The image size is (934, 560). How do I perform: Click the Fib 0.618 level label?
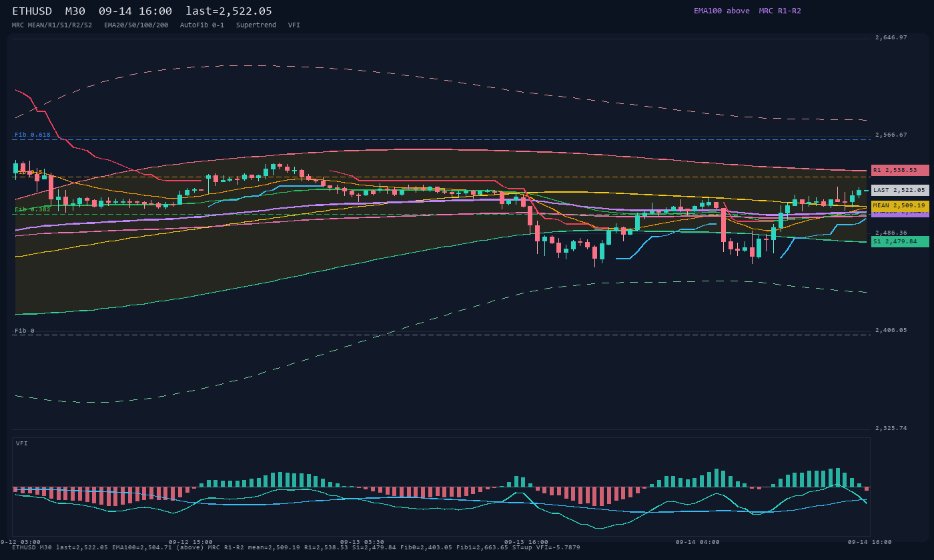pyautogui.click(x=33, y=135)
